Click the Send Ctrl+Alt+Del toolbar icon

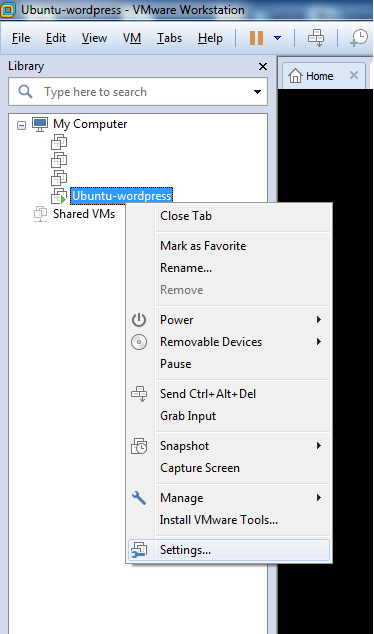tap(316, 38)
